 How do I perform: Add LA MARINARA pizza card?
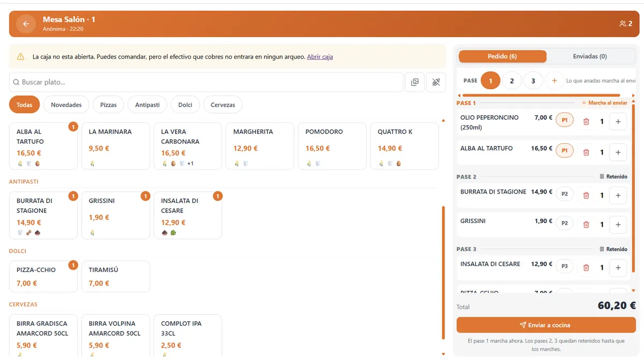(x=115, y=146)
